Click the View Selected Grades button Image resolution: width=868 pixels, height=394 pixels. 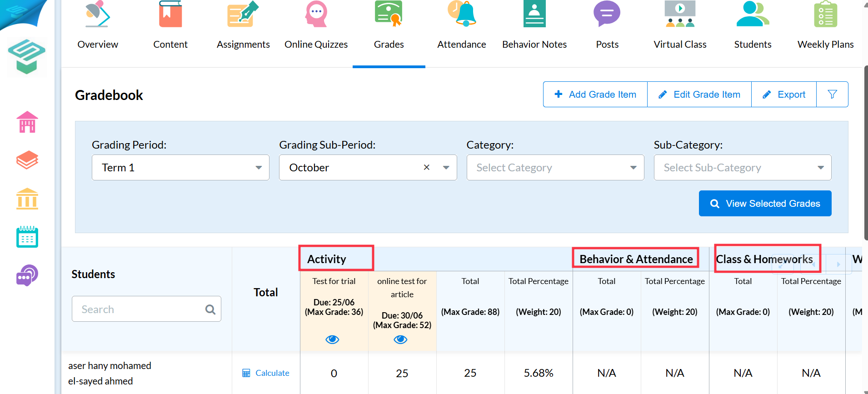765,204
